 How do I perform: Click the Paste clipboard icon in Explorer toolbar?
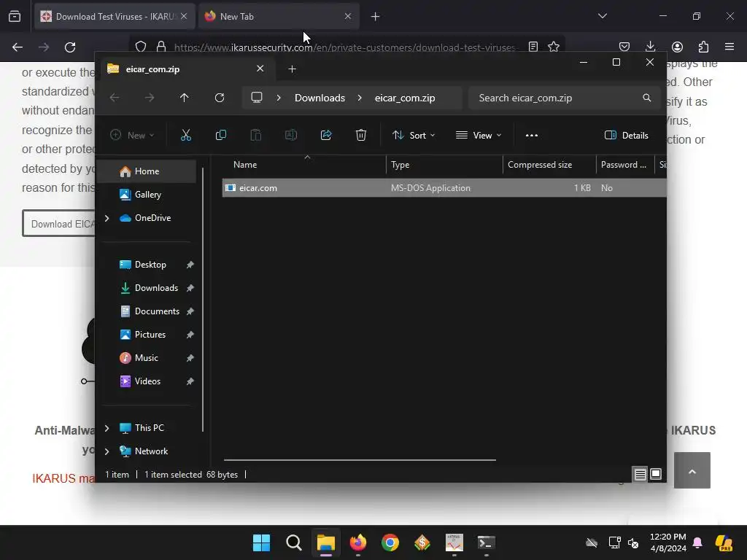click(x=256, y=135)
